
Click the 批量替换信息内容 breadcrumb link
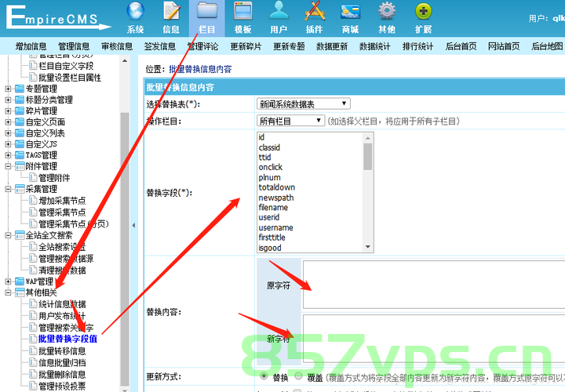200,69
